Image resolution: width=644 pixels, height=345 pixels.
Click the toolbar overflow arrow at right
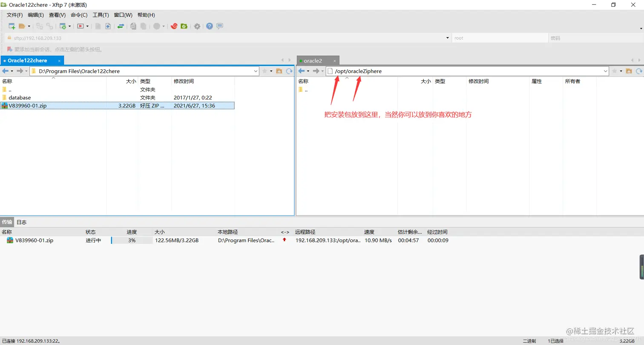coord(641,29)
